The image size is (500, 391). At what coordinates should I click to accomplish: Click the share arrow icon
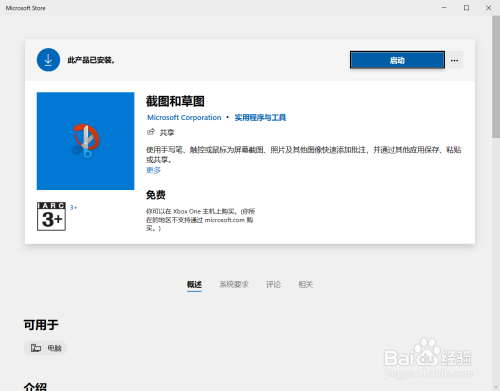pos(151,132)
